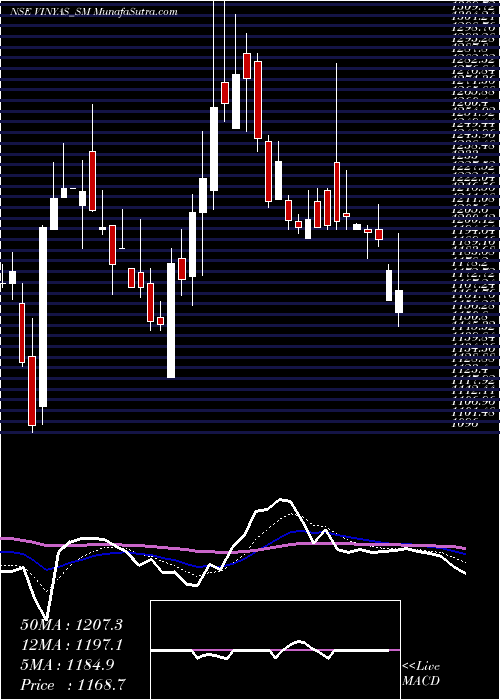
Task: Click the 5MA : 1184.9 value
Action: (x=67, y=665)
